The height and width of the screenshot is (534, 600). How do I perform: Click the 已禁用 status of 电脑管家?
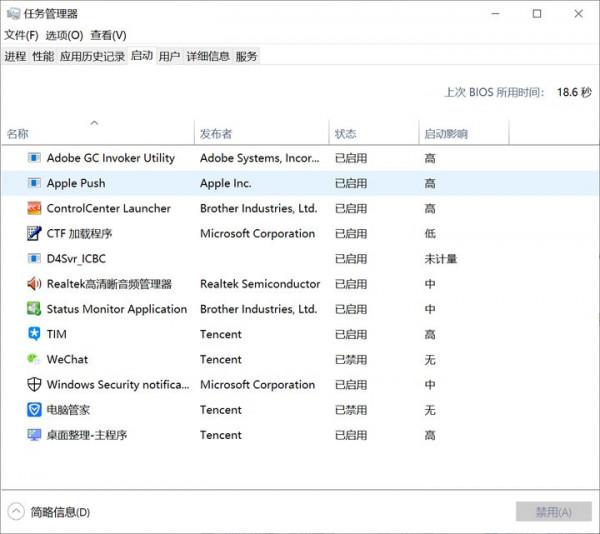pyautogui.click(x=351, y=410)
